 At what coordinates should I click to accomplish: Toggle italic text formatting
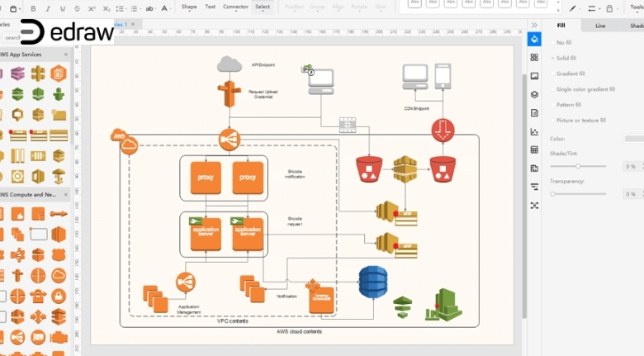click(x=48, y=8)
